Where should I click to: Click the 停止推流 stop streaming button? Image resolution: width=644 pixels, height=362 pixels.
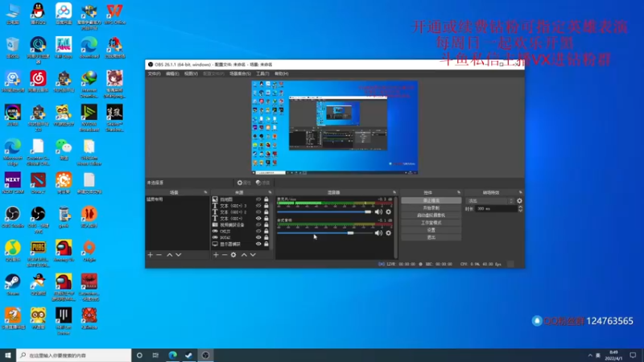click(x=431, y=200)
